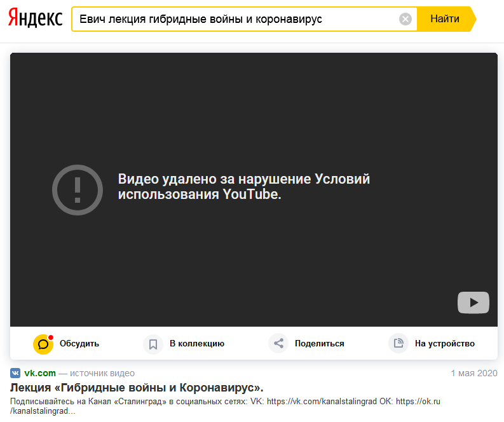Screen dimensions: 504x422
Task: Open the Обсудить discussion label
Action: pyautogui.click(x=79, y=344)
